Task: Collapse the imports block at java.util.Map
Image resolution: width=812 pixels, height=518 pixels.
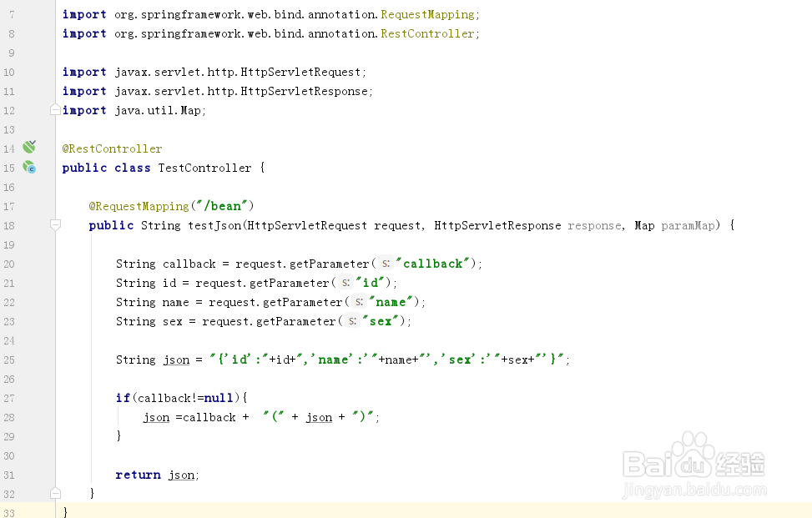Action: click(x=55, y=110)
